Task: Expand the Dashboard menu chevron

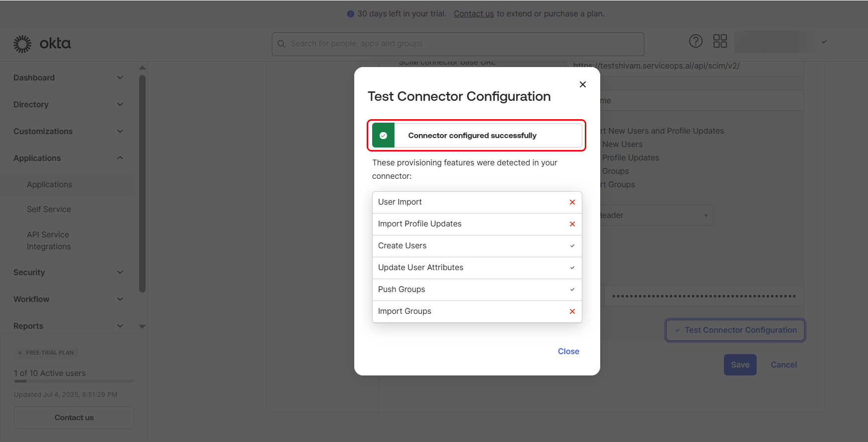Action: 120,77
